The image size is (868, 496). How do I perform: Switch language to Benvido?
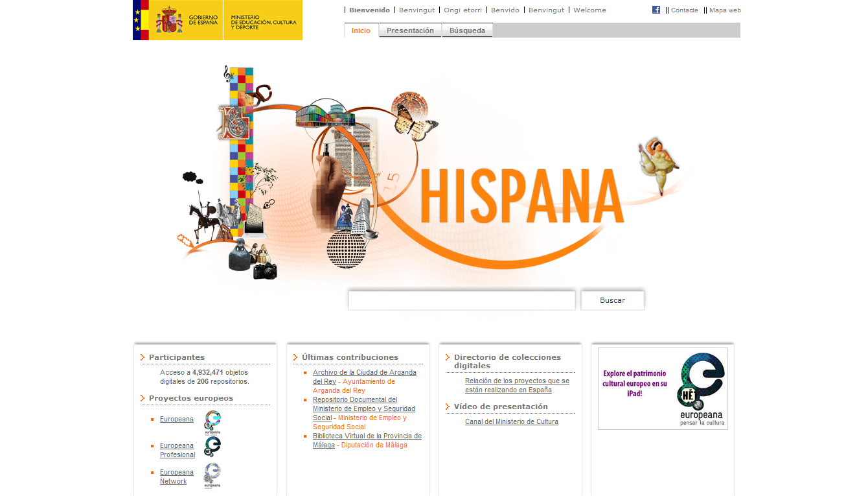(x=505, y=10)
